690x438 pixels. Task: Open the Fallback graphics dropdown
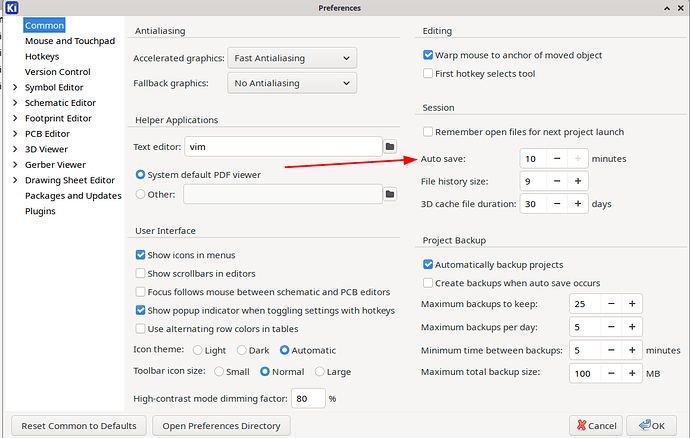point(292,83)
